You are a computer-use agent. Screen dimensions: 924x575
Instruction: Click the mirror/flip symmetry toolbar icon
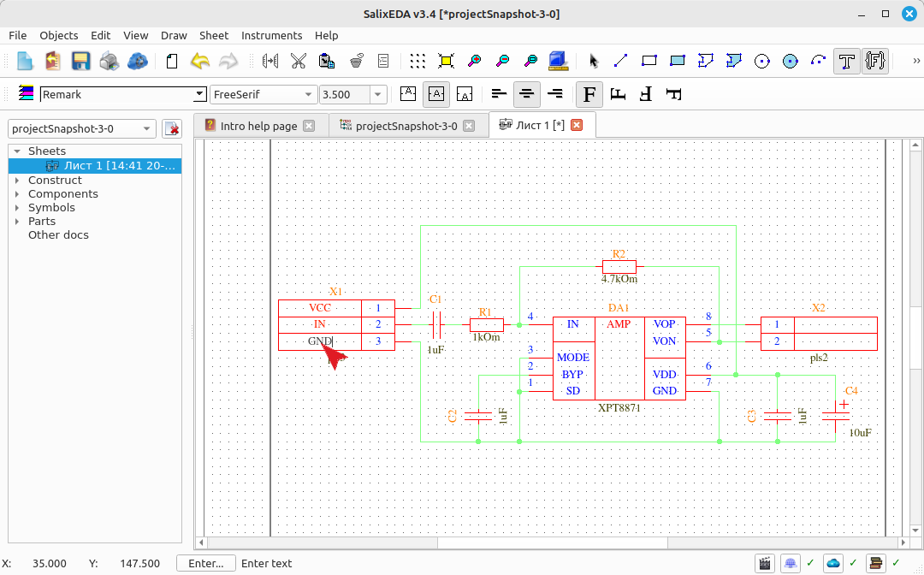click(x=270, y=61)
